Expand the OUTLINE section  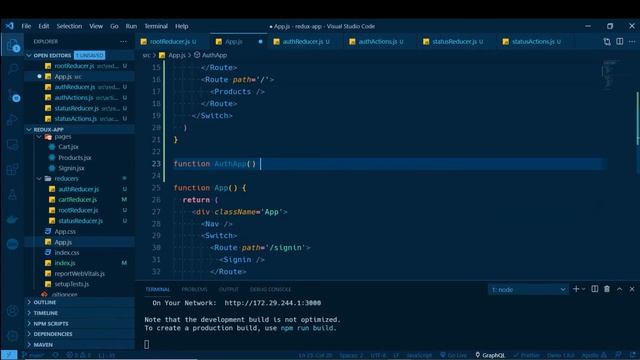click(80, 302)
